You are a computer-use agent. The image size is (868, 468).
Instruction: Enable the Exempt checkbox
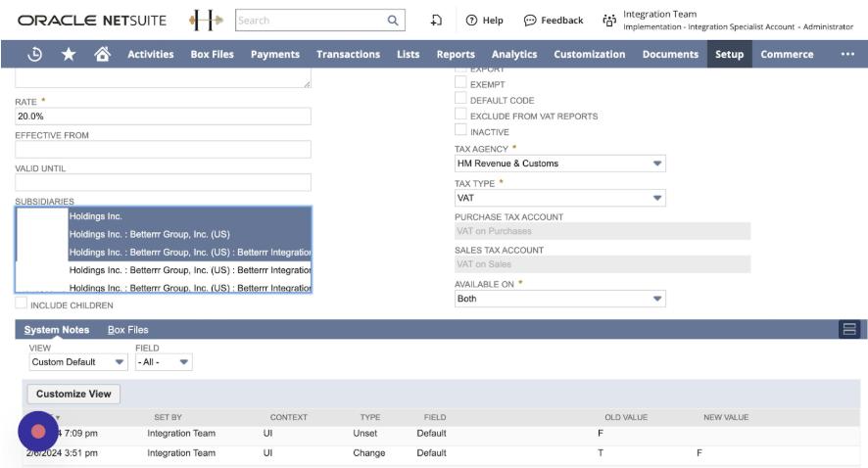point(460,84)
